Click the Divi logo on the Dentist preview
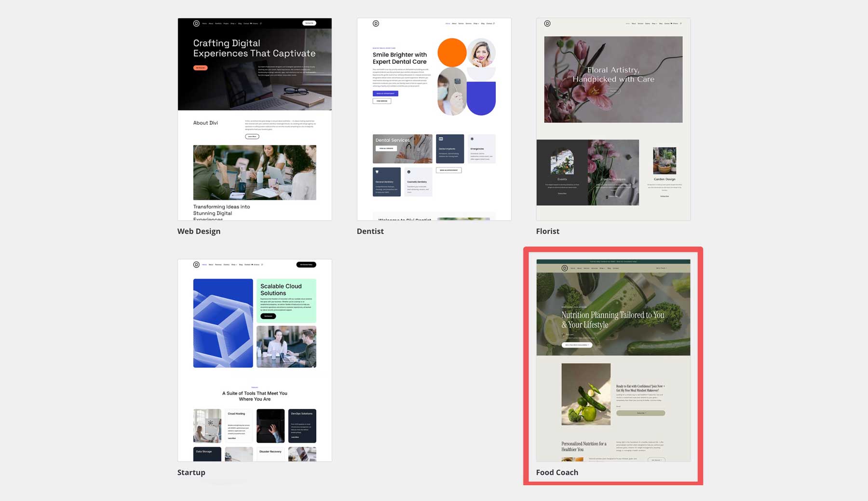Image resolution: width=868 pixels, height=501 pixels. coord(376,23)
